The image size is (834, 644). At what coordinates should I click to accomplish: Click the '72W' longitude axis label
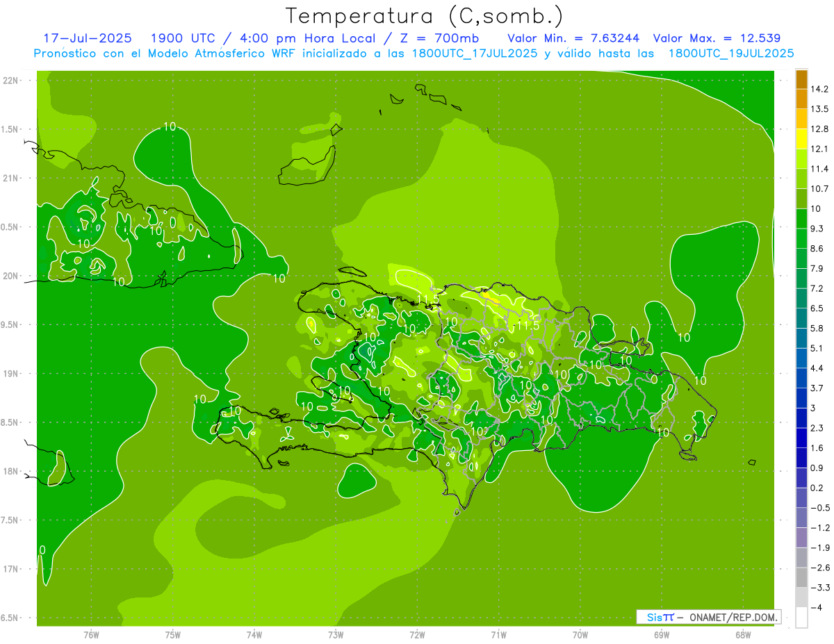(417, 634)
